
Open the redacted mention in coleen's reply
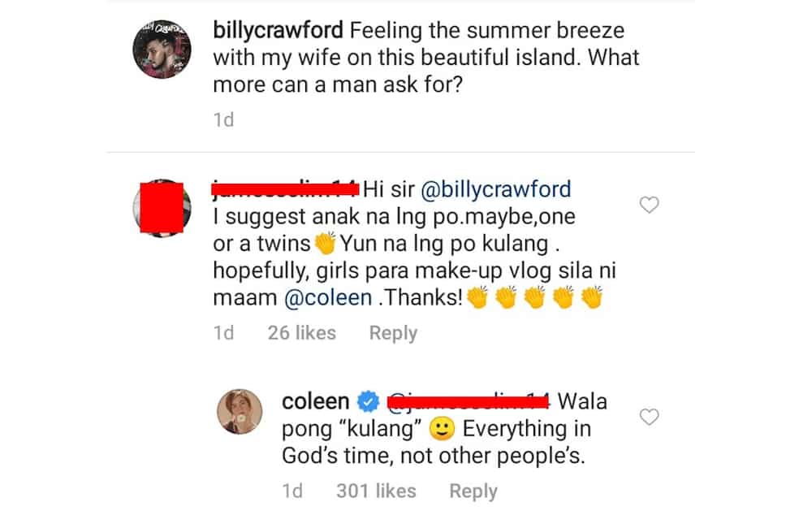(x=469, y=401)
